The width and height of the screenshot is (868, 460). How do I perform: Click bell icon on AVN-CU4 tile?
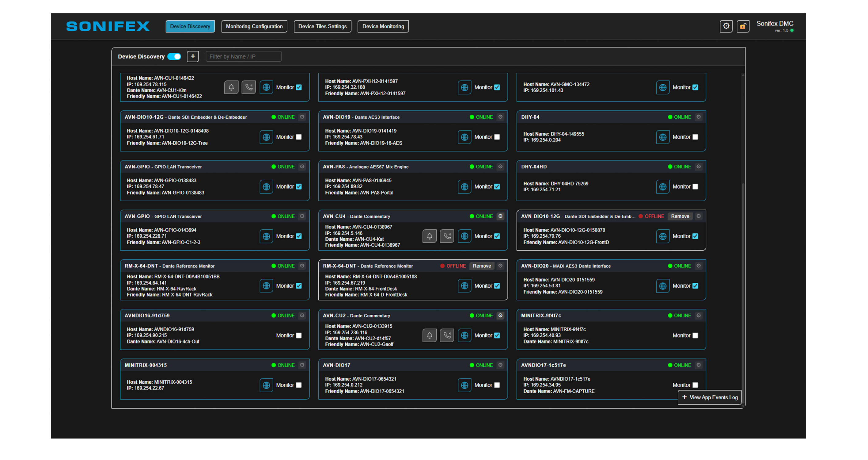(x=429, y=236)
